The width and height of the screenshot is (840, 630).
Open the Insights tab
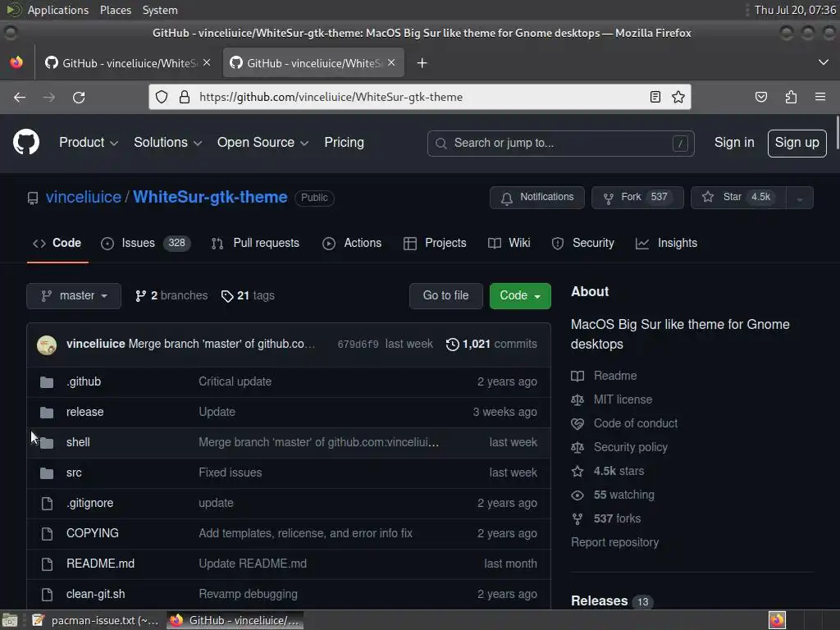(666, 243)
